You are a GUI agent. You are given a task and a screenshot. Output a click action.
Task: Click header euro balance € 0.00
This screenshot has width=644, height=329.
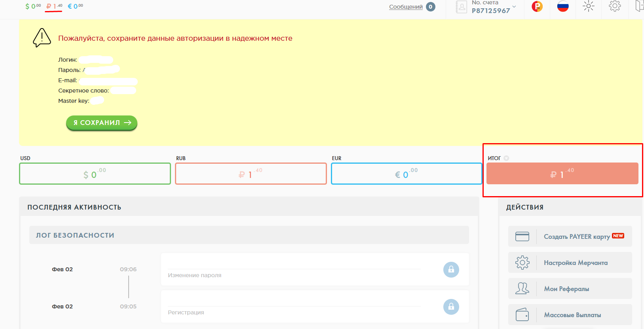[x=76, y=6]
